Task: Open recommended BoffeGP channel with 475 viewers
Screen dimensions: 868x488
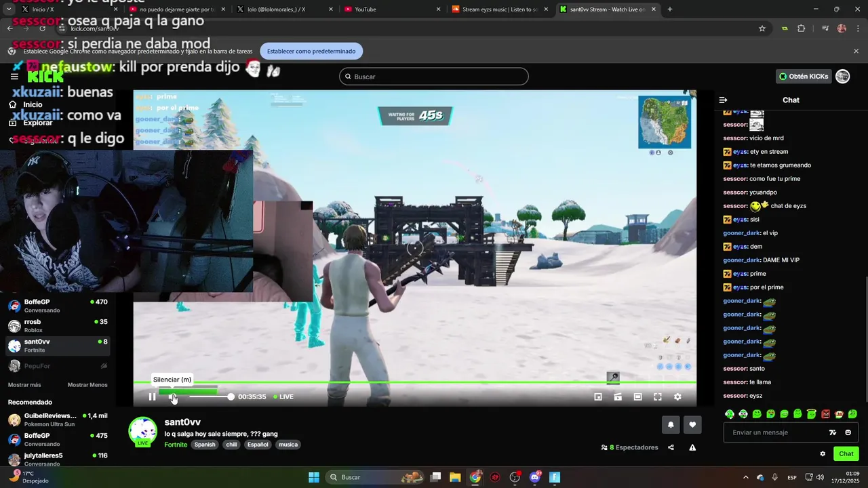Action: 58,439
